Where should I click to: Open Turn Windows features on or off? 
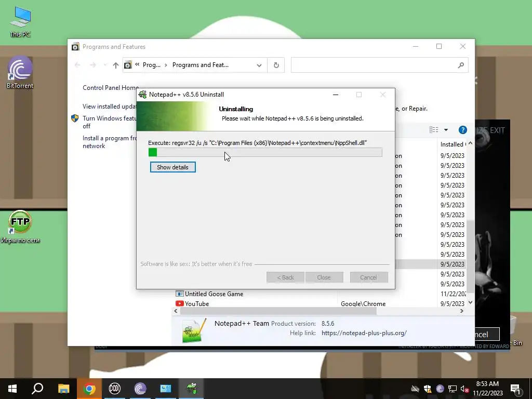pyautogui.click(x=109, y=122)
